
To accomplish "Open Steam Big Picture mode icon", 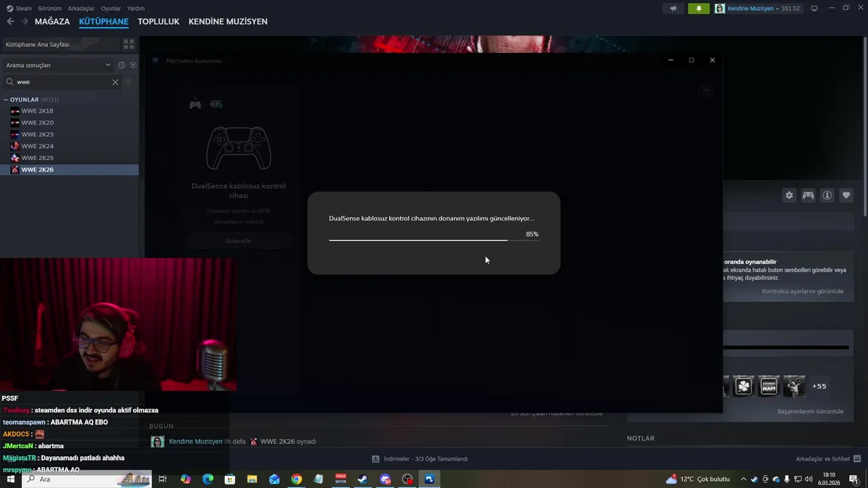I will (x=814, y=8).
